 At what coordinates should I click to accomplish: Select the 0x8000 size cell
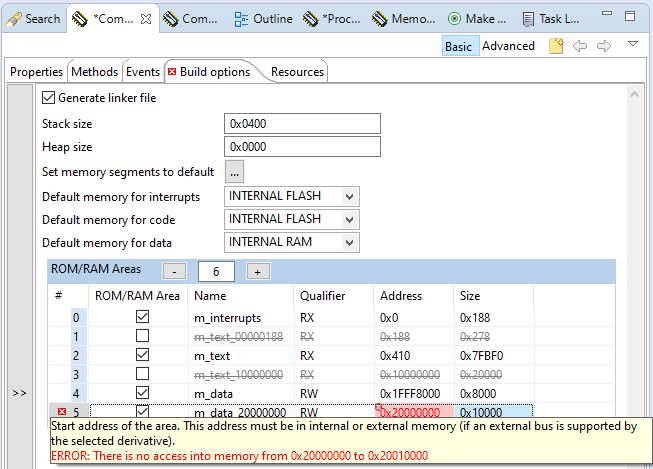coord(493,394)
